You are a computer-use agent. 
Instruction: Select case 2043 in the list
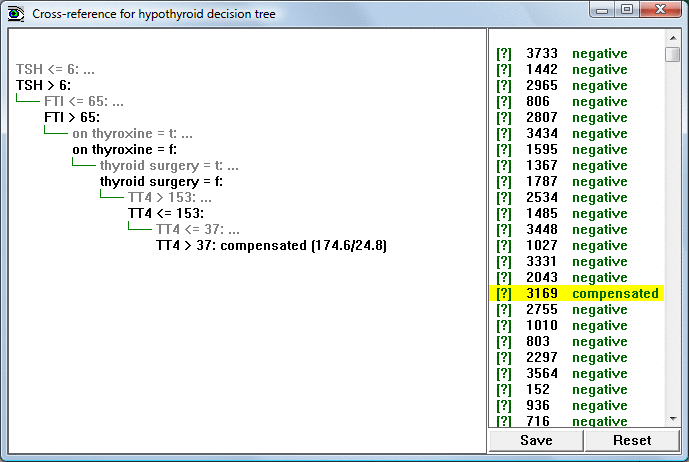(577, 277)
